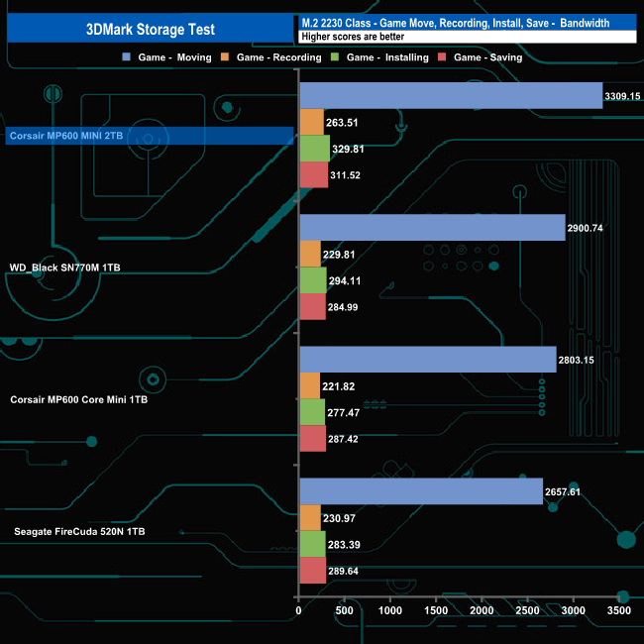Select the 'Game - Recording' legend label
This screenshot has width=644, height=644.
click(x=278, y=57)
